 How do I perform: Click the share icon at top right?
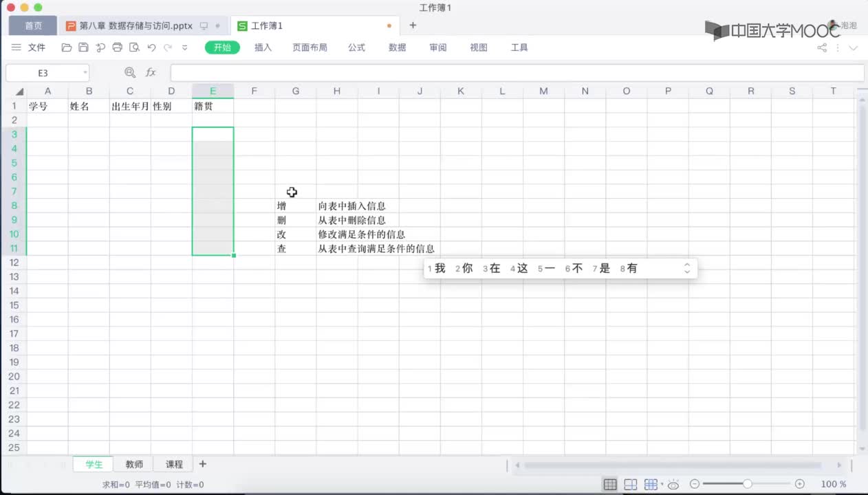click(822, 47)
